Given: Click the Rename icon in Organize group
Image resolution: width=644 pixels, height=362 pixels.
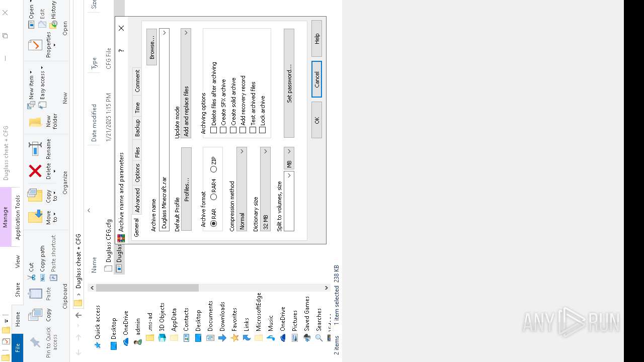Looking at the screenshot, I should [x=35, y=149].
